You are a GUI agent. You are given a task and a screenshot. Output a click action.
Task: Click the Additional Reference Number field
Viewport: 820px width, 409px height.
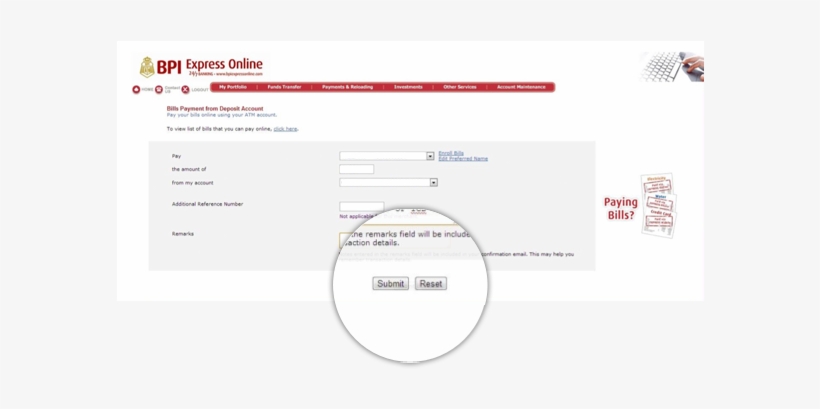(x=361, y=207)
